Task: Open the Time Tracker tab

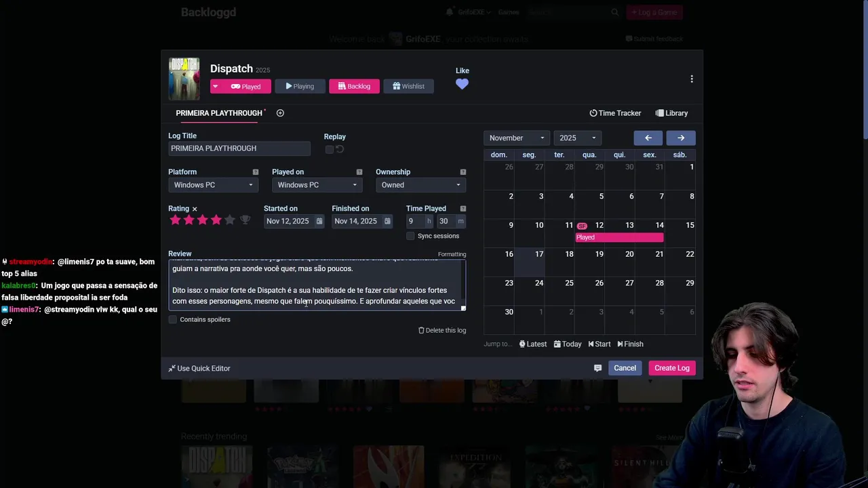Action: tap(615, 113)
